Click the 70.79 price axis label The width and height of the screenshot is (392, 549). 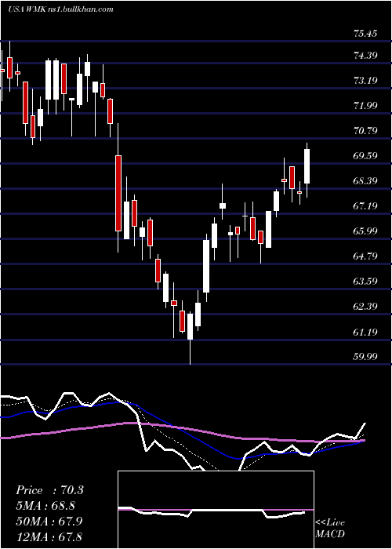point(365,130)
